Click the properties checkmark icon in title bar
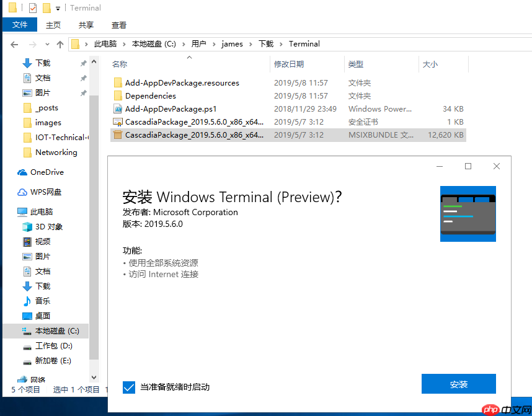Viewport: 532px width, 416px height. [x=33, y=8]
